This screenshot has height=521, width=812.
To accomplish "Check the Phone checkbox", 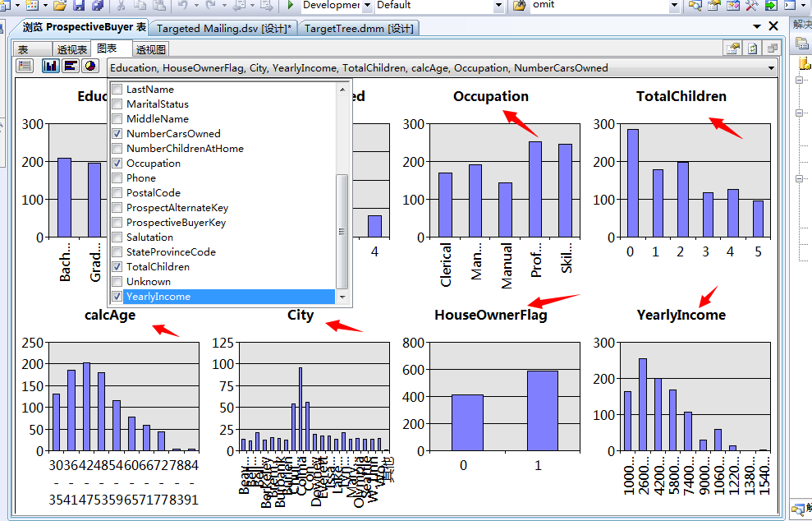I will pyautogui.click(x=117, y=178).
